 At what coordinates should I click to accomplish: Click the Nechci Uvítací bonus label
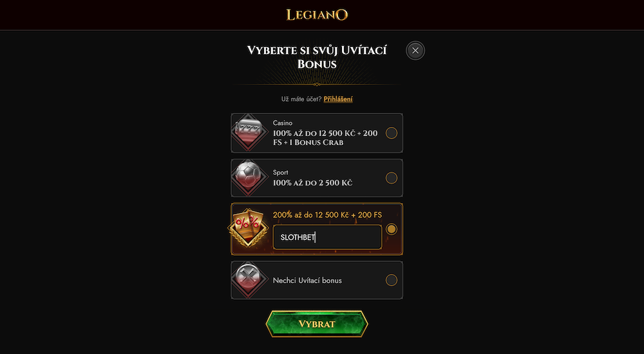307,280
